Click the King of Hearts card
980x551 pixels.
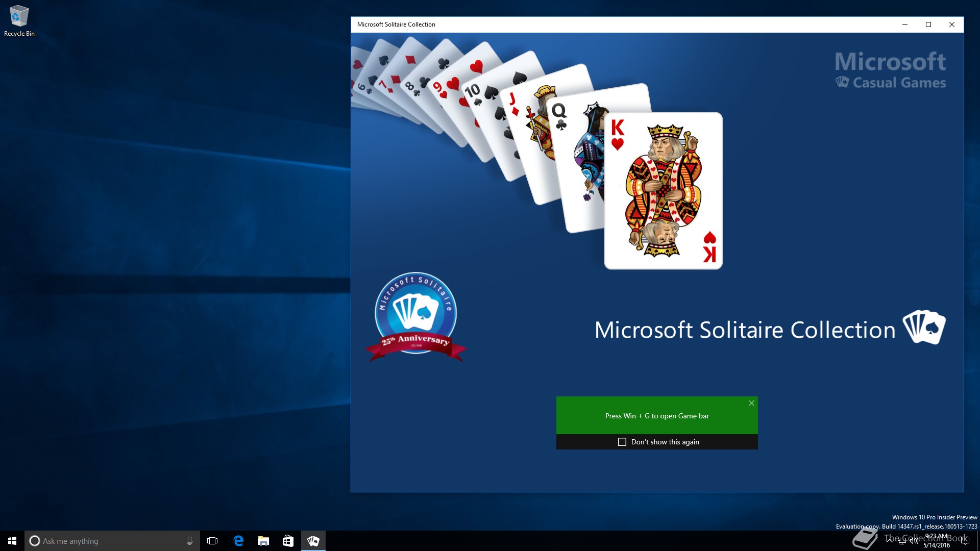663,190
